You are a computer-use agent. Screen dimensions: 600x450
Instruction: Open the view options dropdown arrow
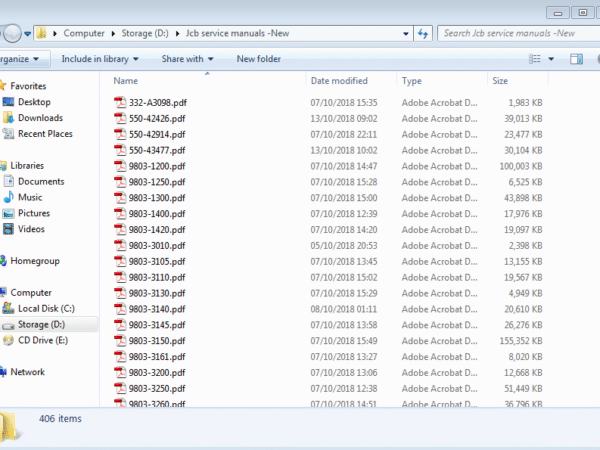551,59
